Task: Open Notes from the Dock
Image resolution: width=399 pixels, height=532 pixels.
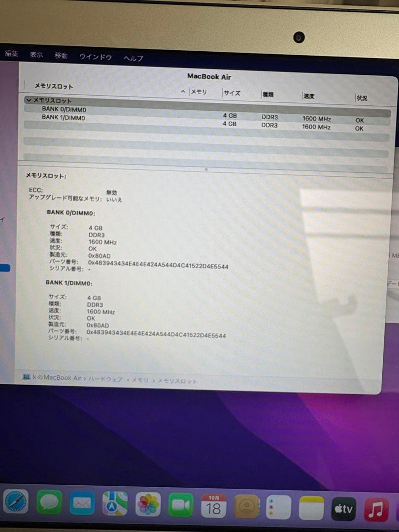Action: tap(311, 508)
